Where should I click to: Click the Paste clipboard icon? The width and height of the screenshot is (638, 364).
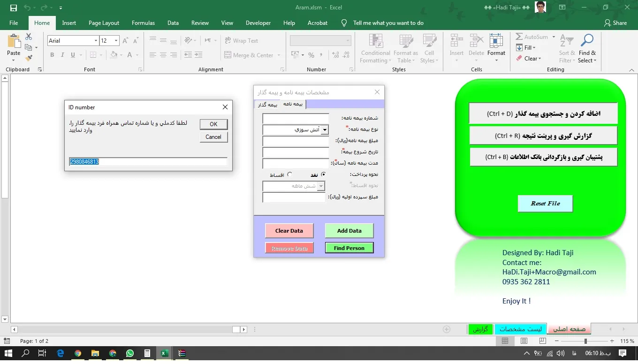pos(14,43)
